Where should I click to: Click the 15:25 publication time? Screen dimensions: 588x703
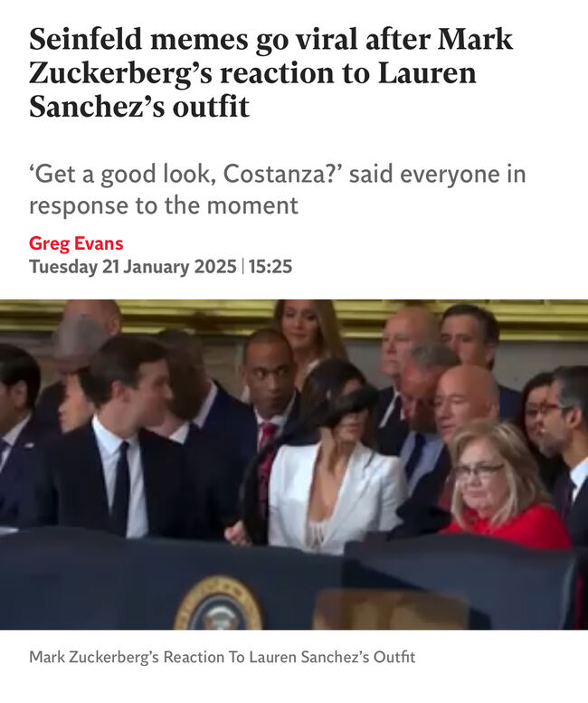(270, 266)
